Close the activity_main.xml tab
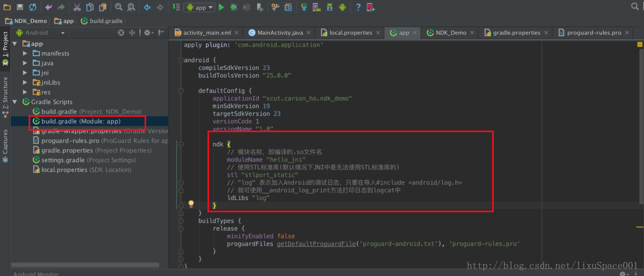Viewport: 644px width, 276px height. [x=235, y=33]
